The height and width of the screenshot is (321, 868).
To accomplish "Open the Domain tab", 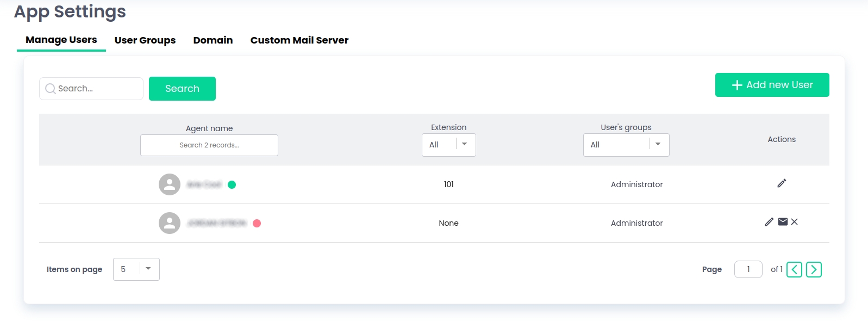I will 213,40.
